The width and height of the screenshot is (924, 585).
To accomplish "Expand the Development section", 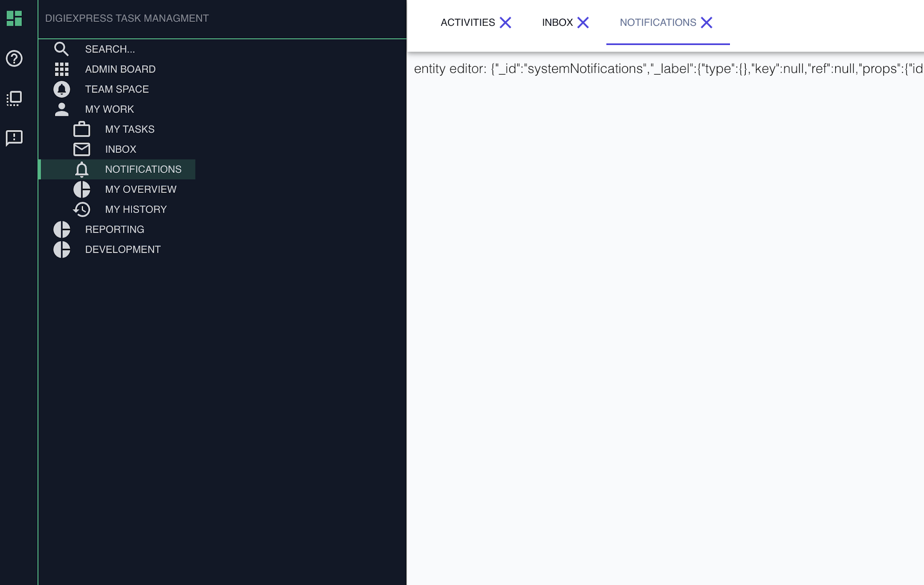I will [x=123, y=249].
